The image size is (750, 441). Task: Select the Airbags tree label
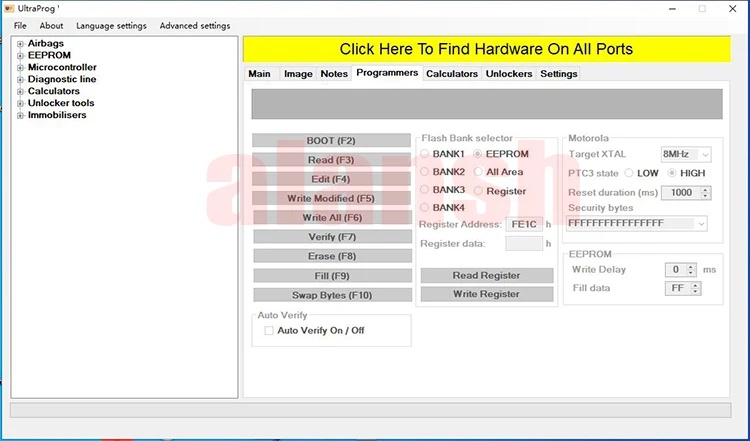point(45,43)
